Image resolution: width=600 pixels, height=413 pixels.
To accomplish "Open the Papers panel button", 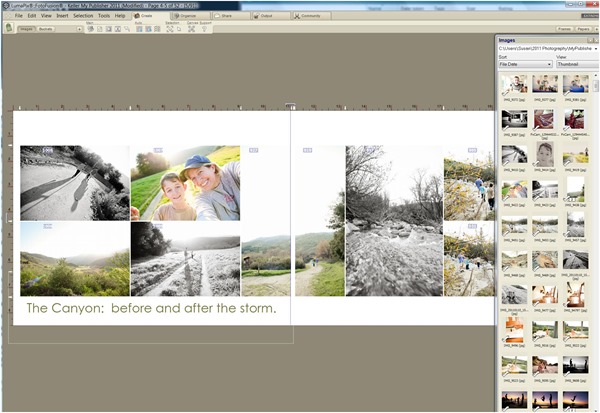I will coord(583,29).
